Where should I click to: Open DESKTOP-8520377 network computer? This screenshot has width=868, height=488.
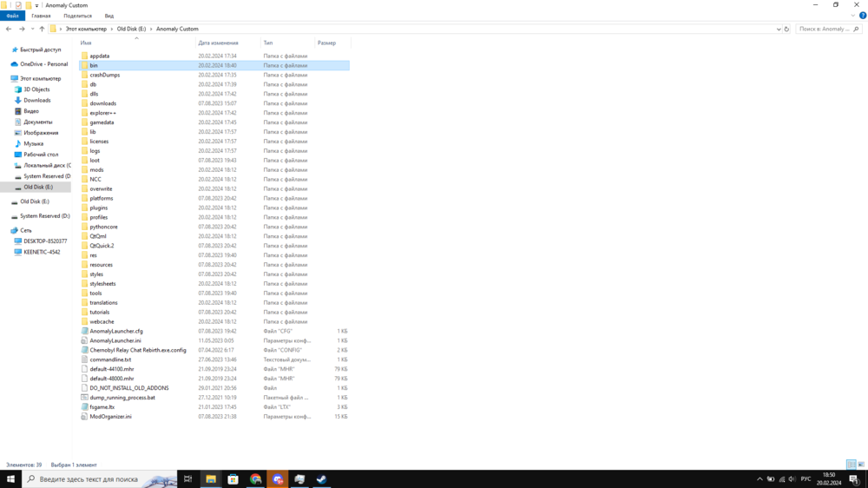tap(45, 241)
